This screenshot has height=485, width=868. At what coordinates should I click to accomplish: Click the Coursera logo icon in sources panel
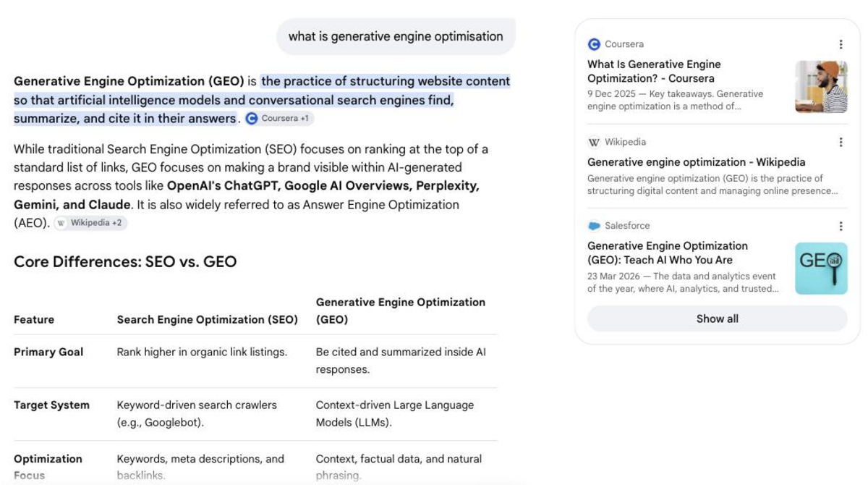point(594,44)
